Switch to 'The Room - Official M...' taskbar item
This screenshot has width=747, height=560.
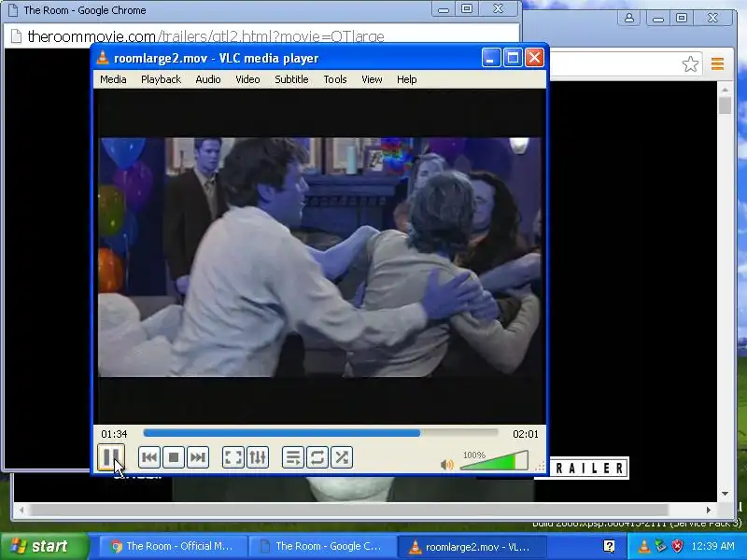coord(172,546)
